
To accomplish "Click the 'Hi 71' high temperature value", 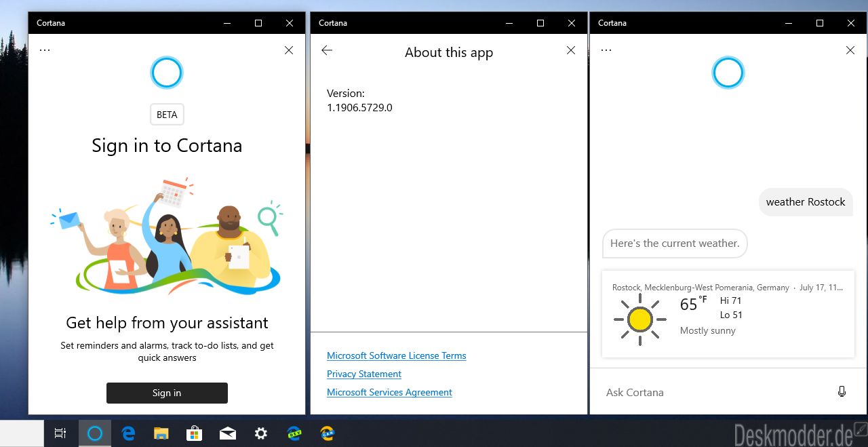I will coord(730,300).
